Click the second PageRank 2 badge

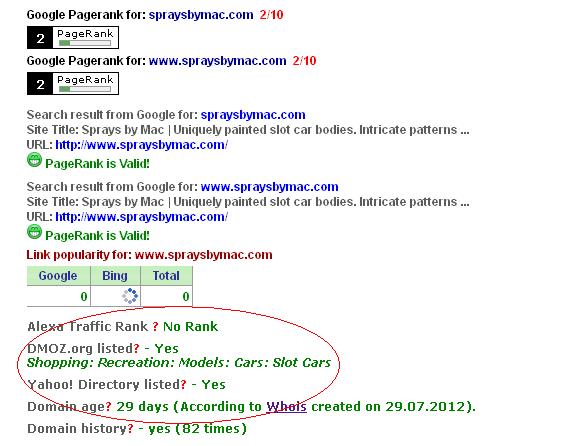point(73,84)
